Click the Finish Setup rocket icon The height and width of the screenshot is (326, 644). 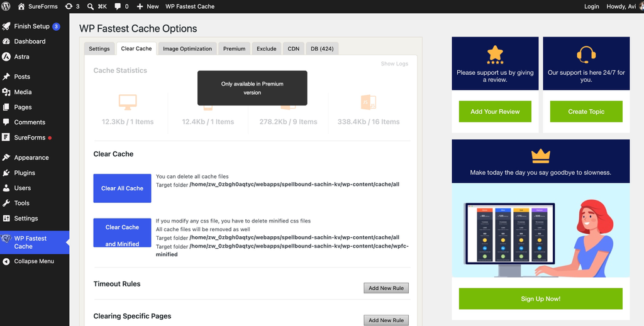[x=6, y=26]
